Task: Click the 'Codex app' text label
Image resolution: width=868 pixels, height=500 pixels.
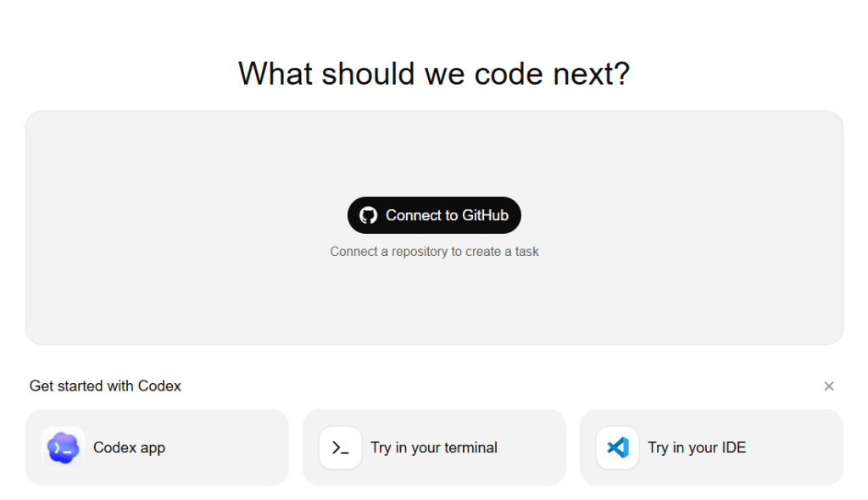Action: coord(129,447)
